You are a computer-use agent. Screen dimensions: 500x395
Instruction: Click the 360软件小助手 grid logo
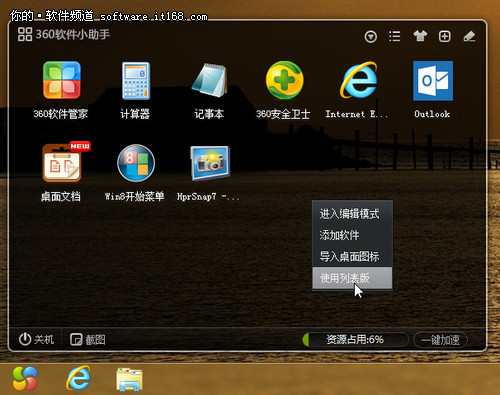click(x=25, y=34)
